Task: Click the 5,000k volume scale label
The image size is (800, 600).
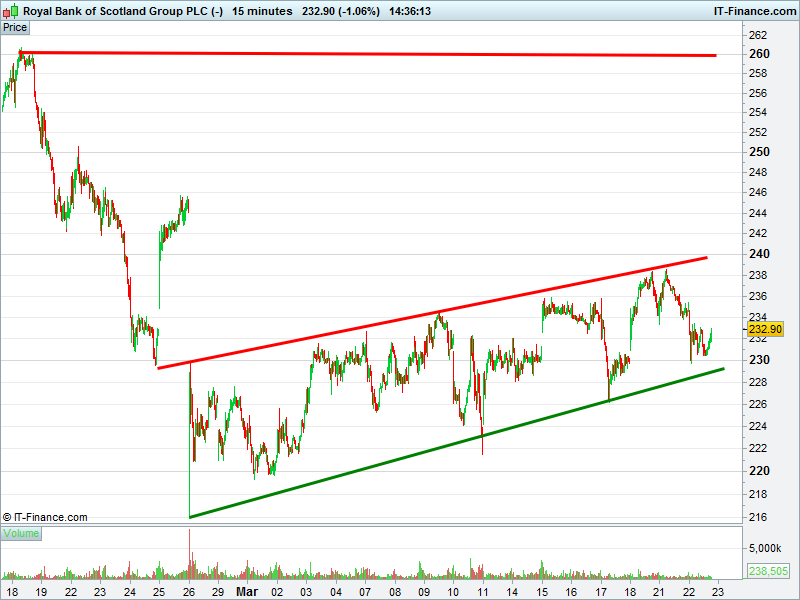Action: click(765, 548)
